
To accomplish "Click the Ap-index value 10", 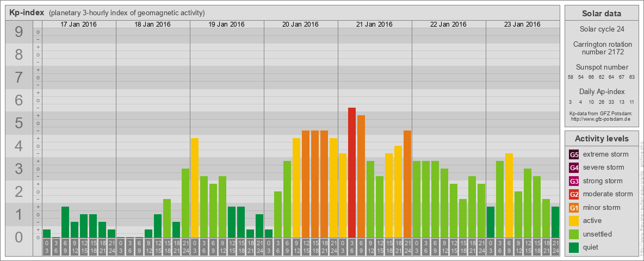I will [591, 102].
